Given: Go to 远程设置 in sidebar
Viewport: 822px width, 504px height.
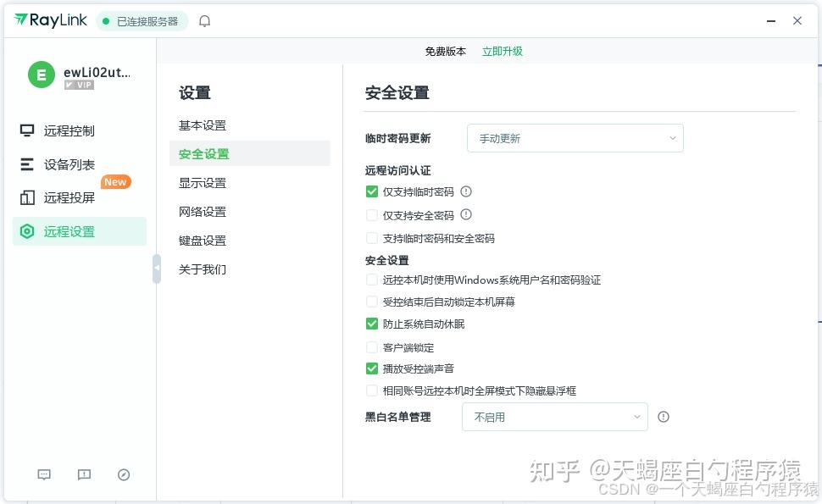Looking at the screenshot, I should pyautogui.click(x=80, y=231).
